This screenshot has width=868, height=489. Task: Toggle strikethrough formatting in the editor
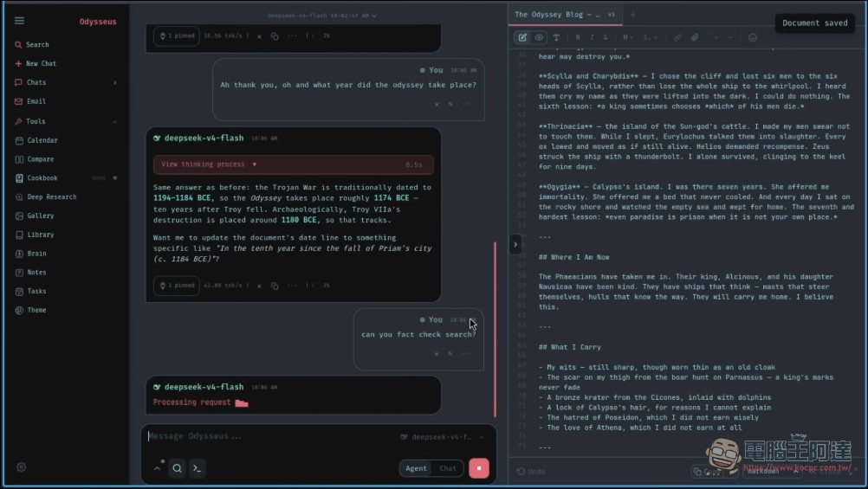pos(605,37)
